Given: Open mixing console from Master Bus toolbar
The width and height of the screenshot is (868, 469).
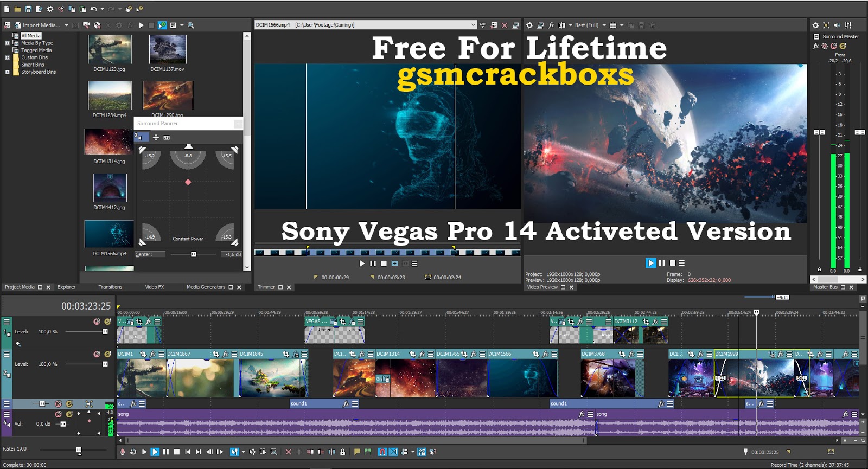Looking at the screenshot, I should [x=848, y=25].
